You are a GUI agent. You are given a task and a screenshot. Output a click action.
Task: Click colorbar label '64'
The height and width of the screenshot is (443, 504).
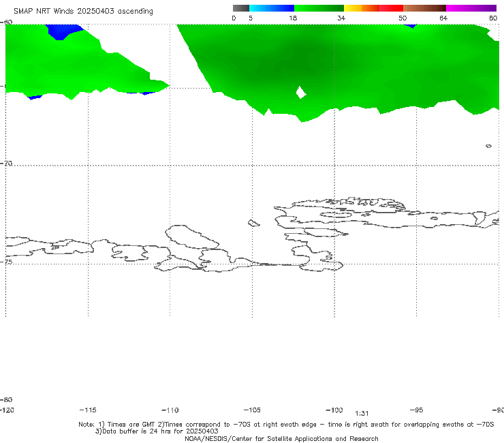click(443, 18)
